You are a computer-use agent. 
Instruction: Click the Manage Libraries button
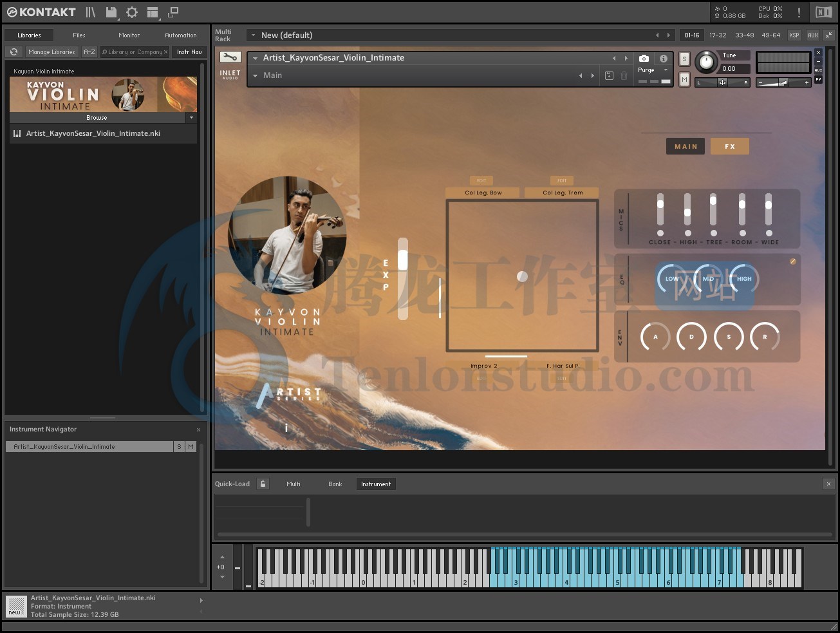pos(51,52)
